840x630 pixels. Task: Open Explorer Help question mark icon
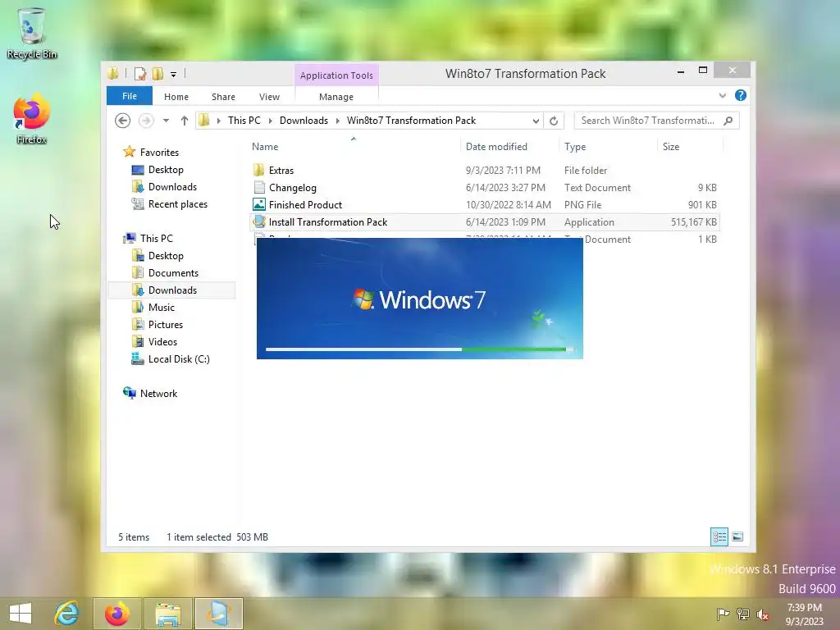741,95
